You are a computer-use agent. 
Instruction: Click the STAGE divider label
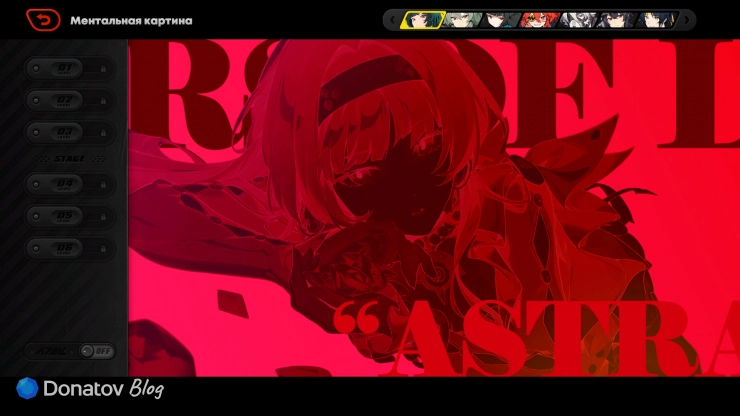click(x=69, y=159)
